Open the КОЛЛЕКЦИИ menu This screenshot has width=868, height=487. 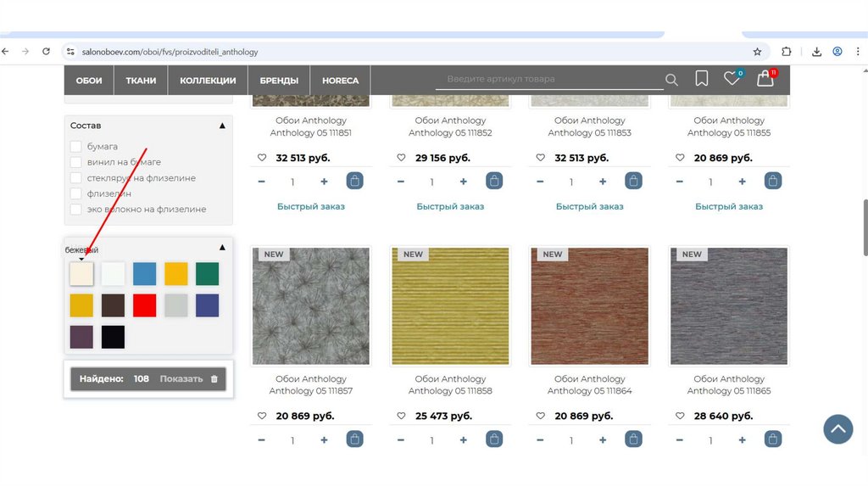(x=208, y=81)
